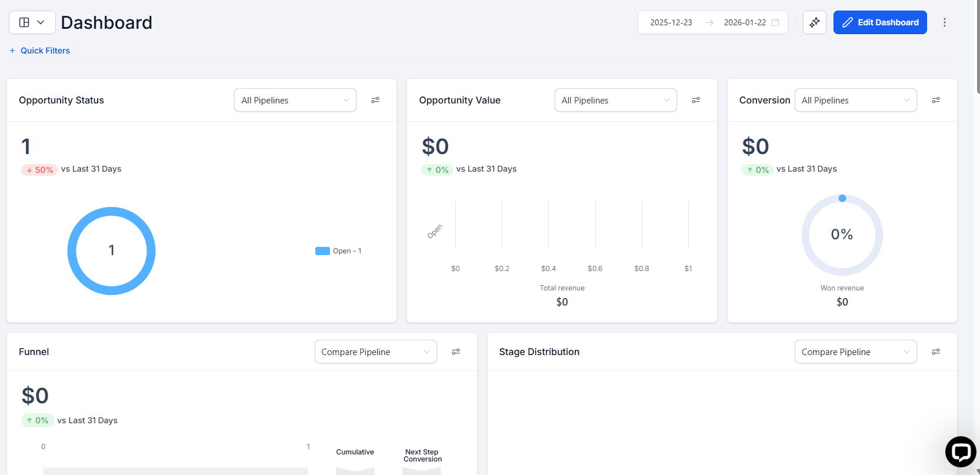This screenshot has height=475, width=980.
Task: Click the AI sparkle wand icon
Action: pyautogui.click(x=814, y=22)
